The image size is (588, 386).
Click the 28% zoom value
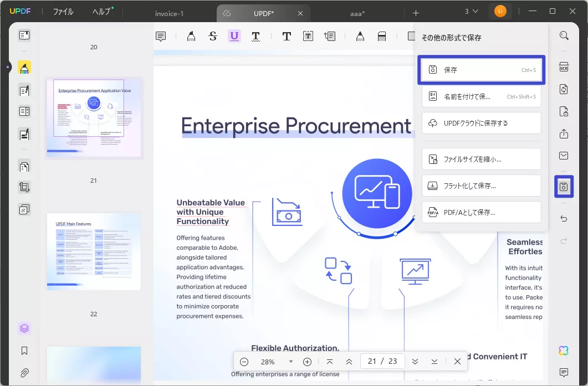click(x=268, y=362)
